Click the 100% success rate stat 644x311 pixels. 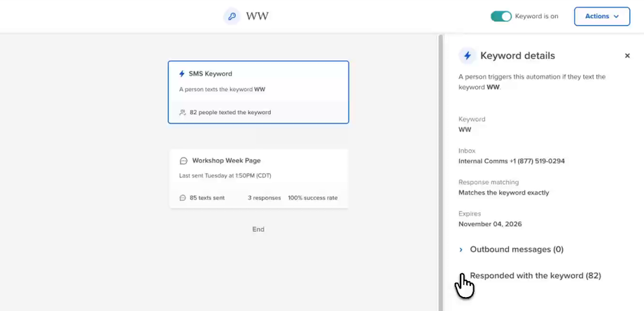click(x=313, y=198)
